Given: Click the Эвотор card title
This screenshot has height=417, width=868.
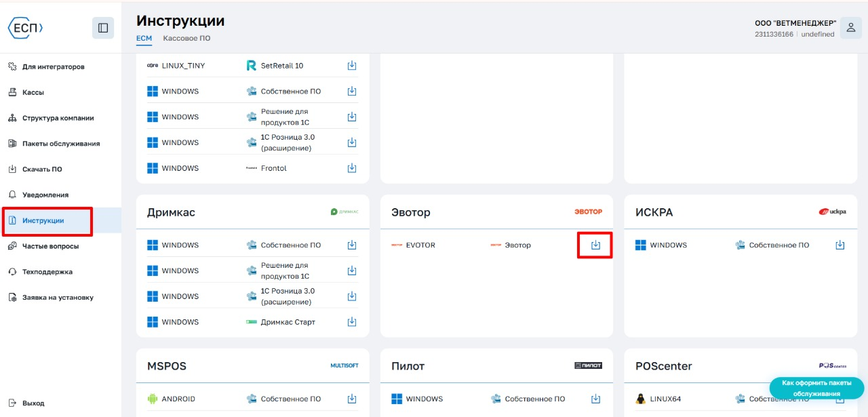Looking at the screenshot, I should (x=411, y=212).
